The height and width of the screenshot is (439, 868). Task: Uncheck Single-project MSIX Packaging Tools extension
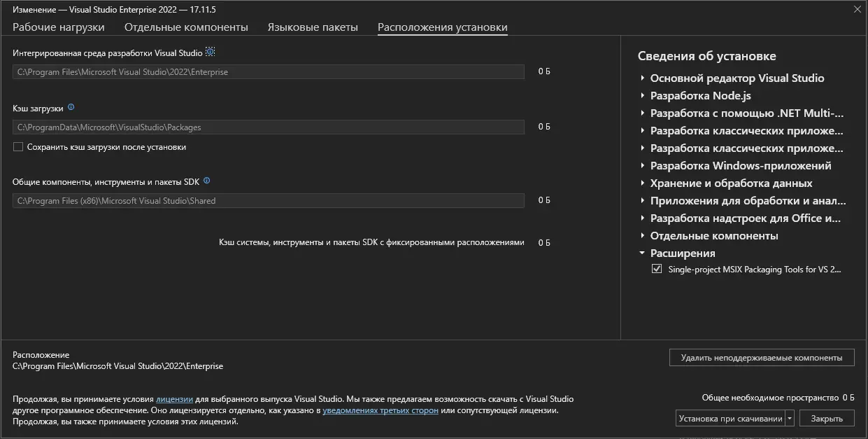click(657, 269)
